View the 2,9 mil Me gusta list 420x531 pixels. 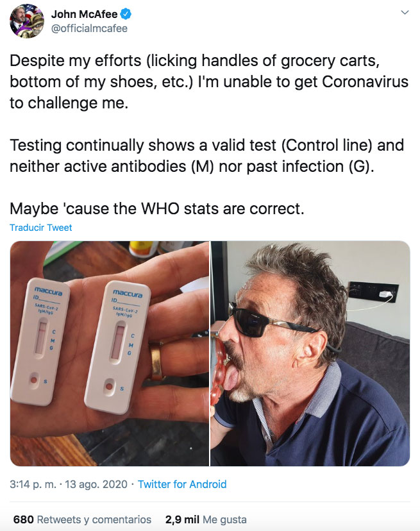click(206, 519)
